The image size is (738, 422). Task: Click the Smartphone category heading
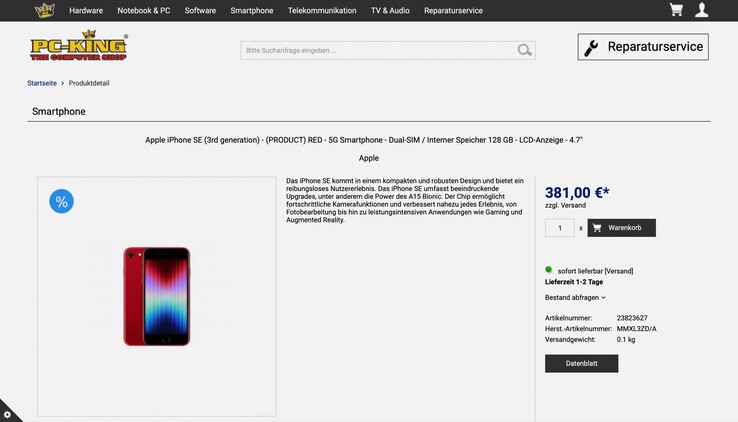[x=59, y=111]
